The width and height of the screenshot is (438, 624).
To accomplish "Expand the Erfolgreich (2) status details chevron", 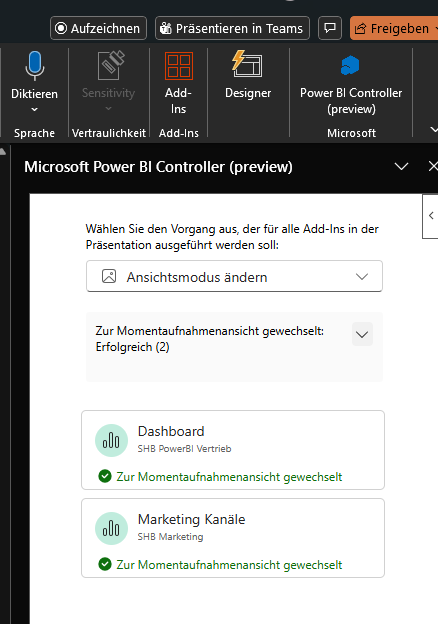I will point(362,335).
